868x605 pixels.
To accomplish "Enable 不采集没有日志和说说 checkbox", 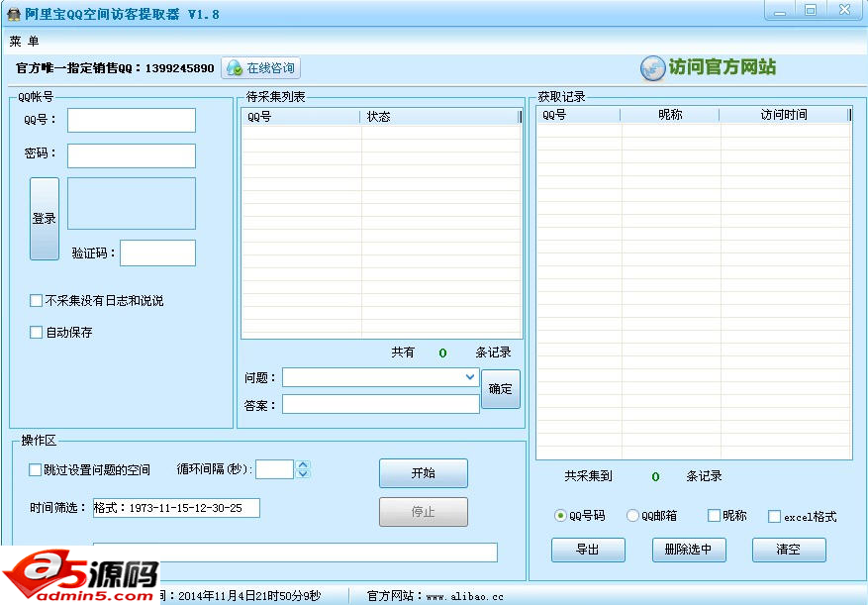I will pos(36,300).
